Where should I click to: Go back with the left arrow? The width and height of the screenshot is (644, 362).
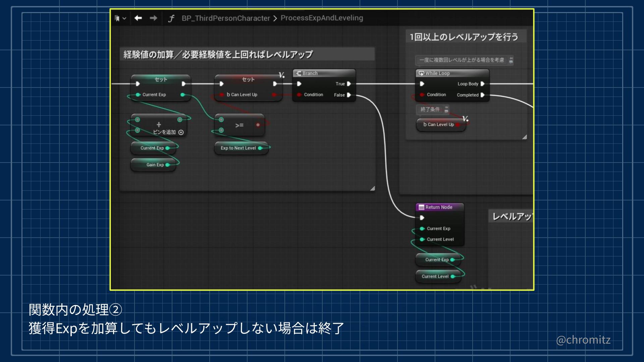tap(138, 18)
